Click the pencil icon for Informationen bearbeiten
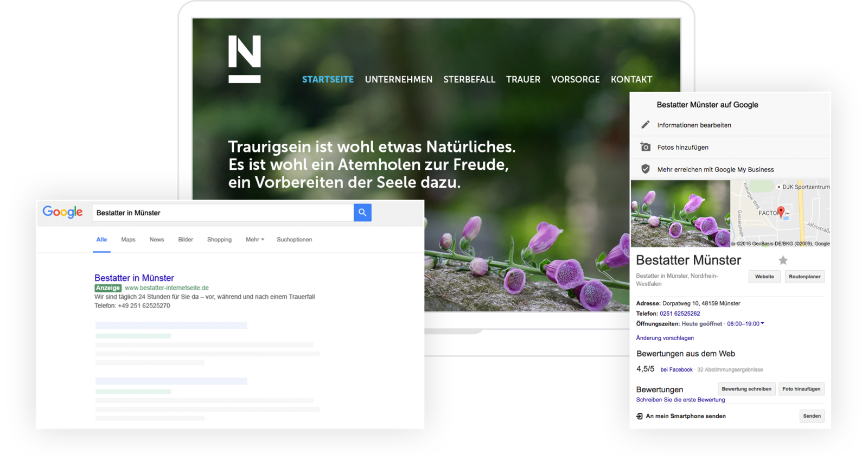 pos(645,125)
